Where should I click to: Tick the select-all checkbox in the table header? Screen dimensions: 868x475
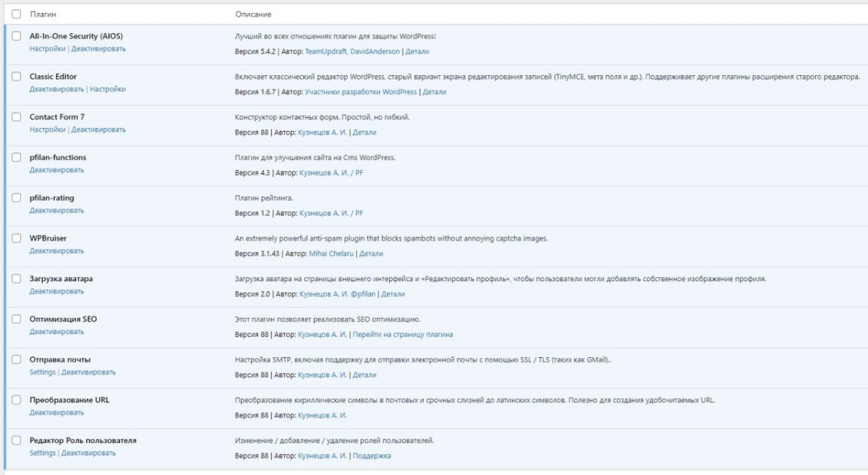(x=17, y=14)
